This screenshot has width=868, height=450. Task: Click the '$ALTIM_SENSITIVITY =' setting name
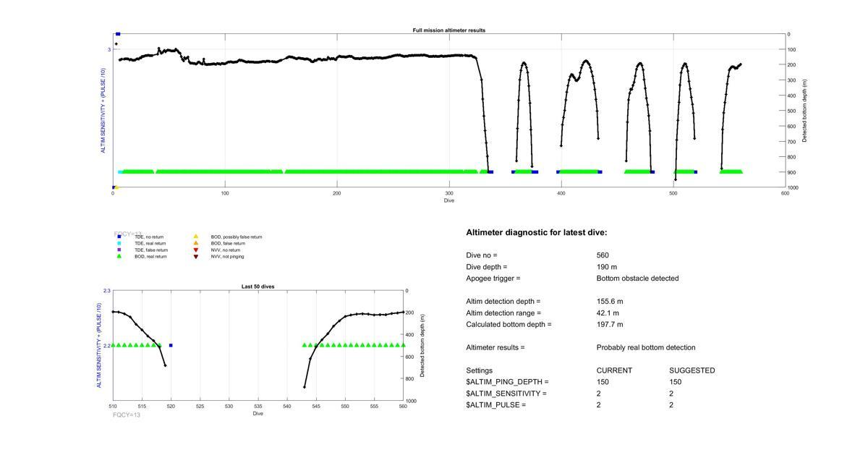(x=506, y=394)
